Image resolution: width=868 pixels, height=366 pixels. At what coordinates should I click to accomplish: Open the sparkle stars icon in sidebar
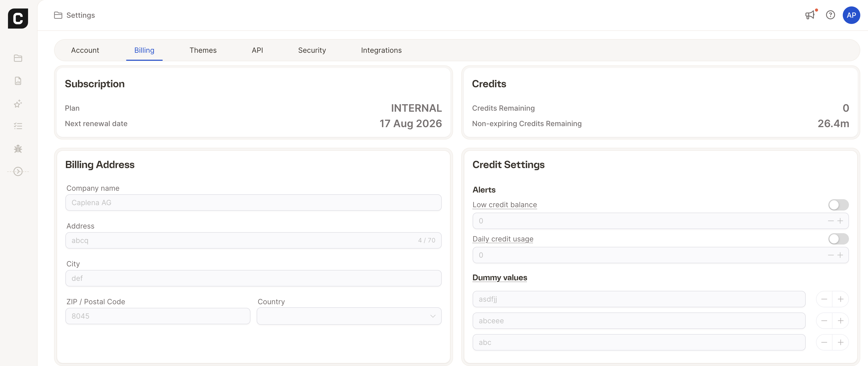(x=18, y=103)
